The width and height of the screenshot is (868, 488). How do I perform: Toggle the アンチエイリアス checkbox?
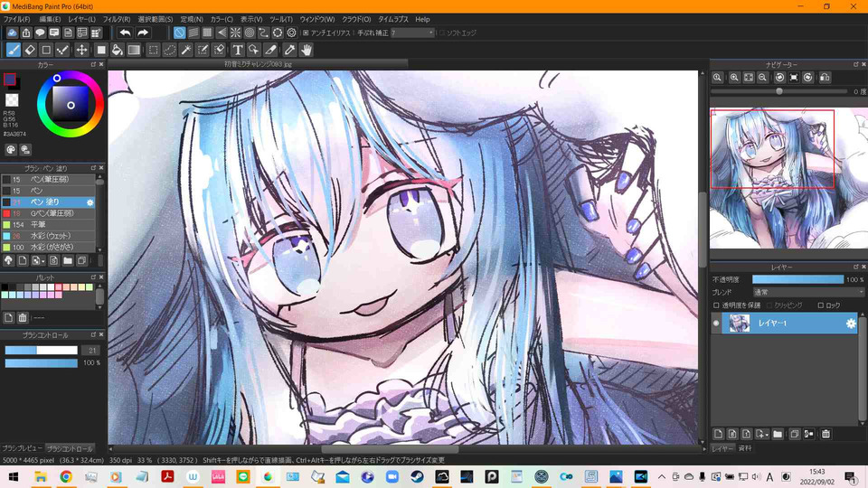point(306,33)
